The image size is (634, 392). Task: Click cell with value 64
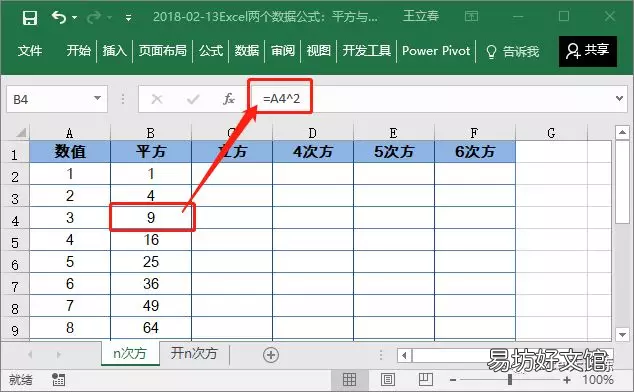click(150, 328)
